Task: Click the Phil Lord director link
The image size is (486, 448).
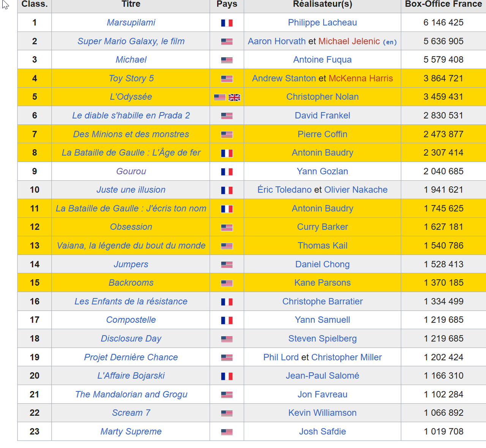Action: (281, 358)
